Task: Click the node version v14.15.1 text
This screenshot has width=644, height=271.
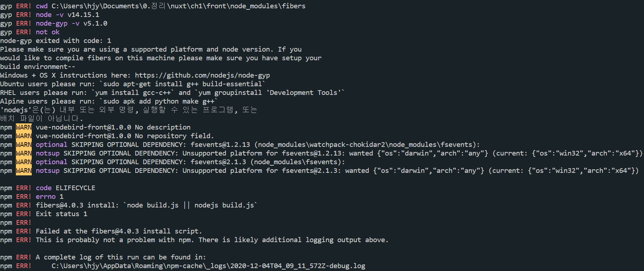Action: [83, 15]
